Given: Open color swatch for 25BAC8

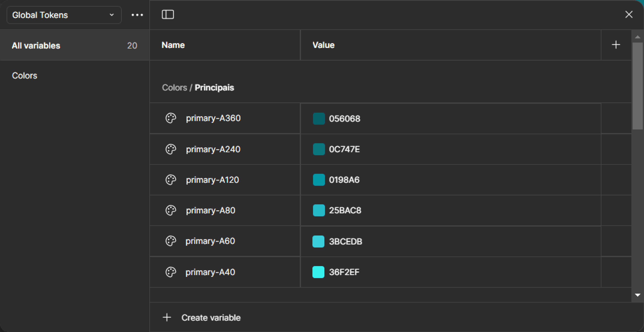Looking at the screenshot, I should click(x=319, y=210).
